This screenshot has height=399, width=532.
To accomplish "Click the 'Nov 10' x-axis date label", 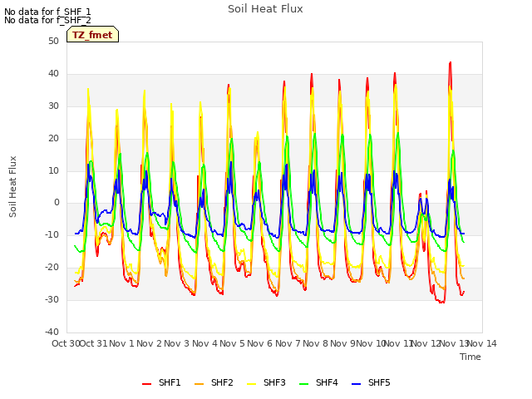I will pyautogui.click(x=371, y=343).
